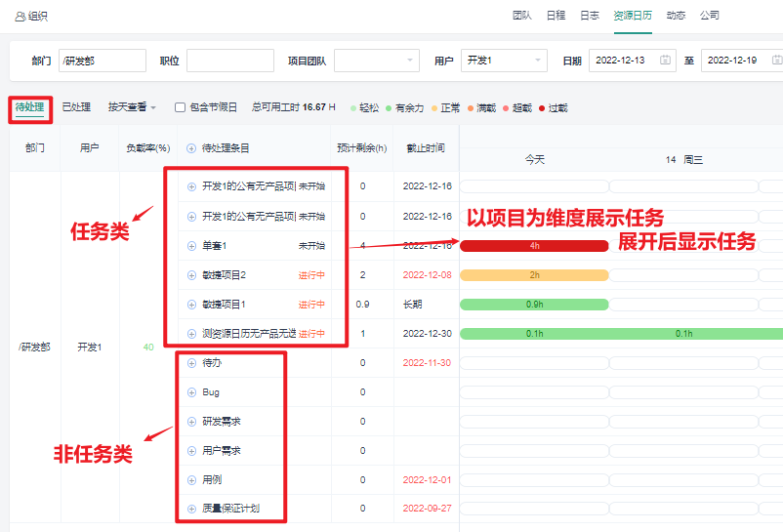This screenshot has width=783, height=532.
Task: Go to the 团队 menu item
Action: tap(522, 16)
